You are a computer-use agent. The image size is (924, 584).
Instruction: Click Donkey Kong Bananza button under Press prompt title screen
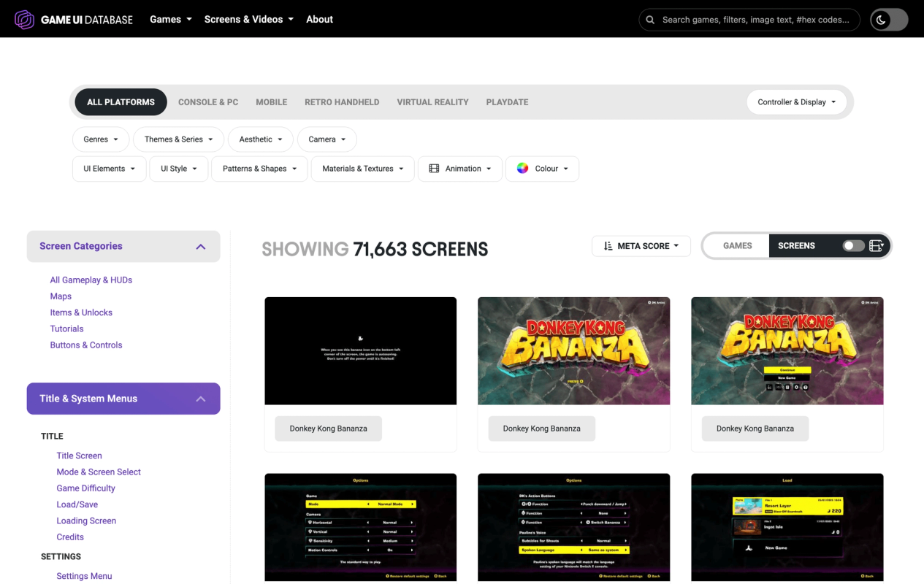click(542, 429)
